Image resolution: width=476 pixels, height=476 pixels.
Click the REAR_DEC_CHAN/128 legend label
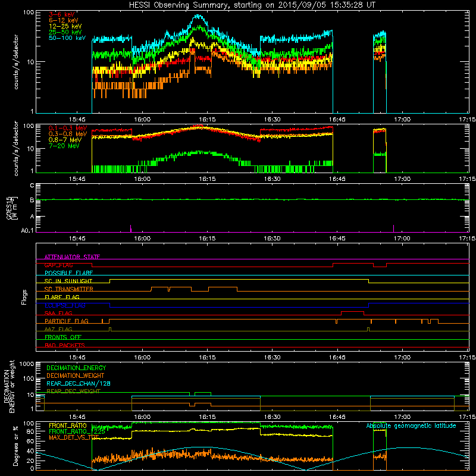[79, 383]
